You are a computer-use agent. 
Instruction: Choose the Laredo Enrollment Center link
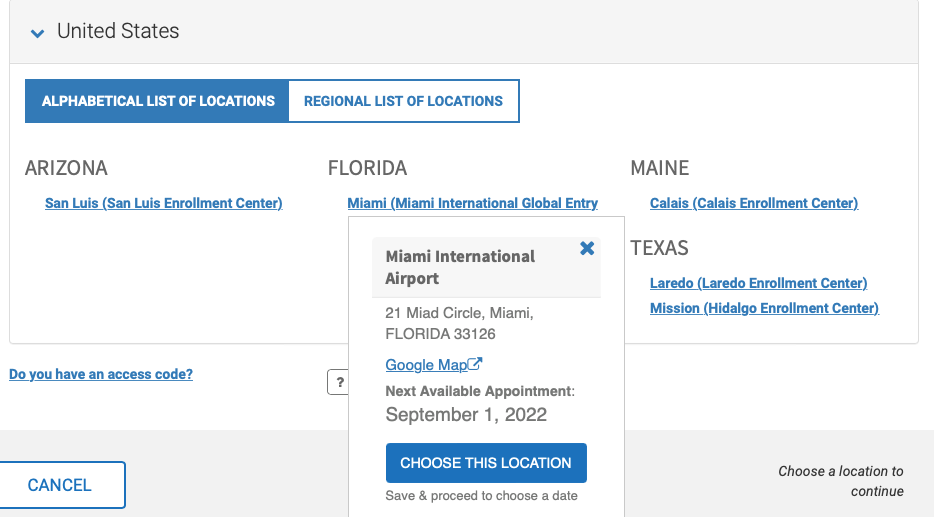[758, 283]
